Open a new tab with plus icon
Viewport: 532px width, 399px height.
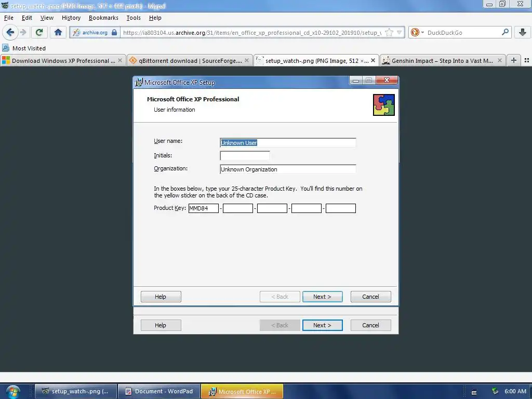coord(514,60)
